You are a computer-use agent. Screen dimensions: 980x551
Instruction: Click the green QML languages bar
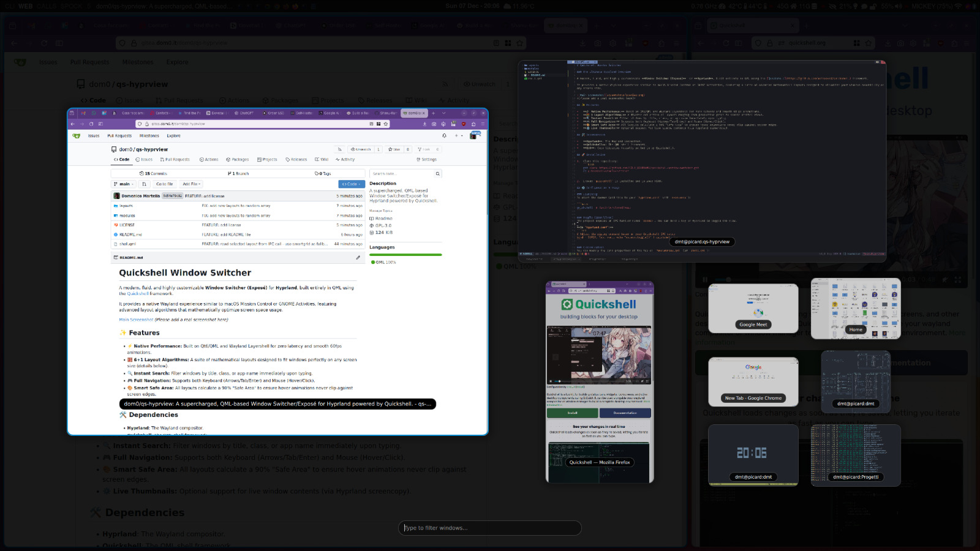(x=405, y=255)
